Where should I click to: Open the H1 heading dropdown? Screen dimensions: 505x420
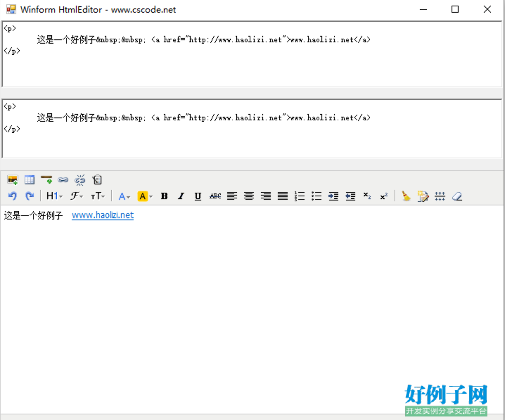tap(53, 196)
